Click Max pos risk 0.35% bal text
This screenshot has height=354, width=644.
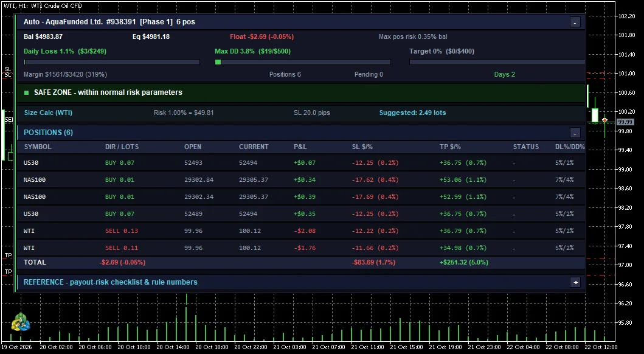click(413, 36)
